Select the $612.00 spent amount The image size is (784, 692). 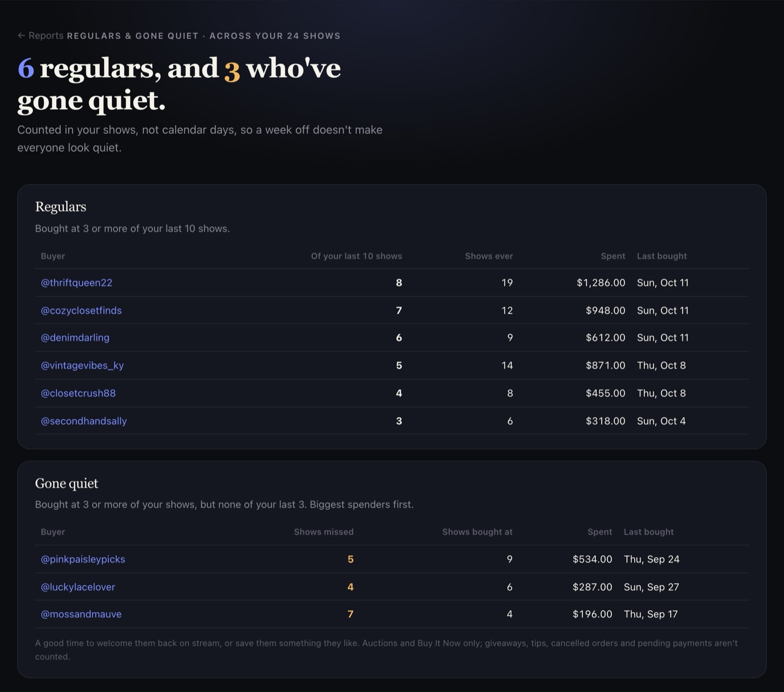coord(606,337)
